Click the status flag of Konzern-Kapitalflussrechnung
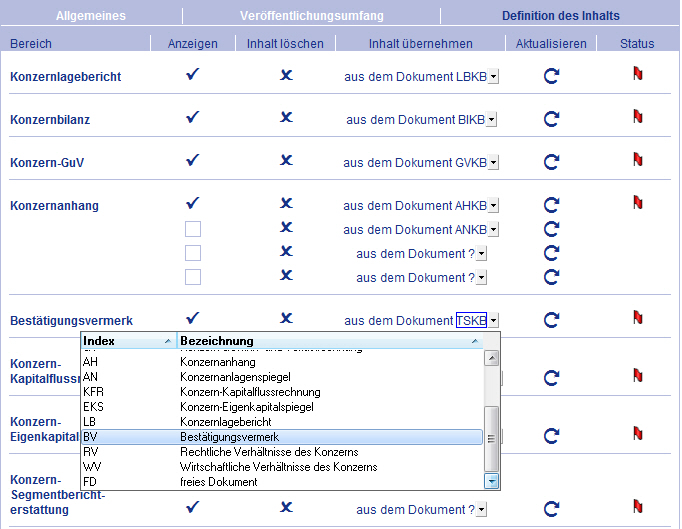682x529 pixels. pyautogui.click(x=638, y=375)
